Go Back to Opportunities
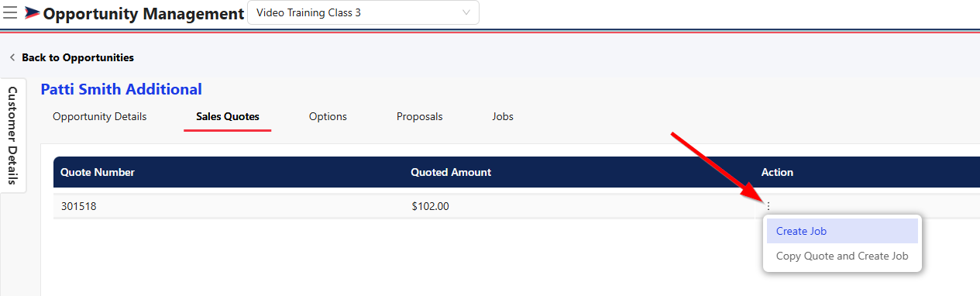This screenshot has width=980, height=296. coord(77,57)
